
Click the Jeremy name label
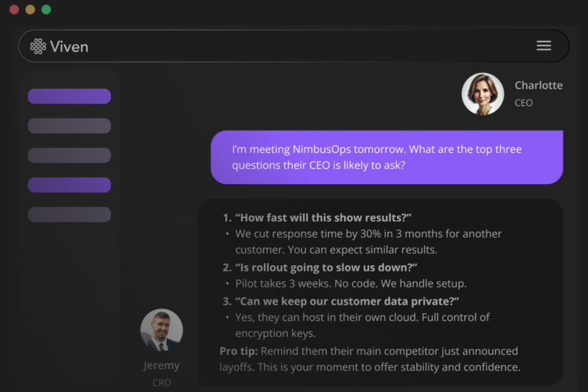(162, 366)
